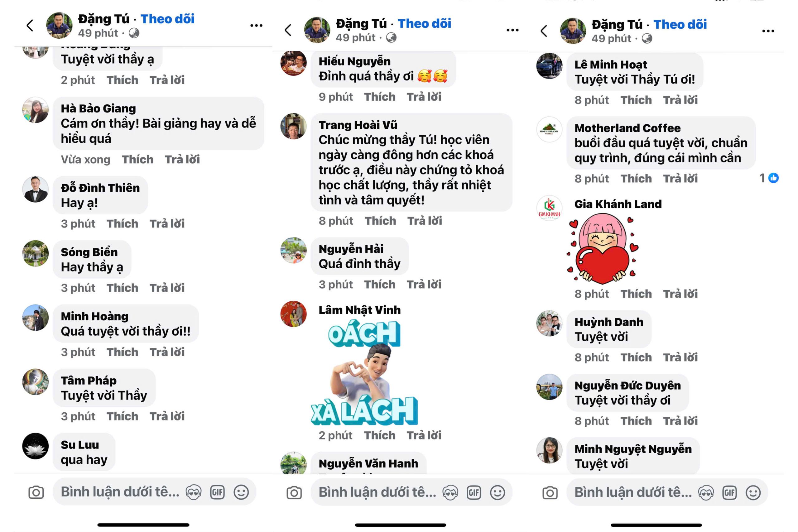Open the three-dot menu in the middle panel
This screenshot has height=532, width=798.
[x=512, y=30]
